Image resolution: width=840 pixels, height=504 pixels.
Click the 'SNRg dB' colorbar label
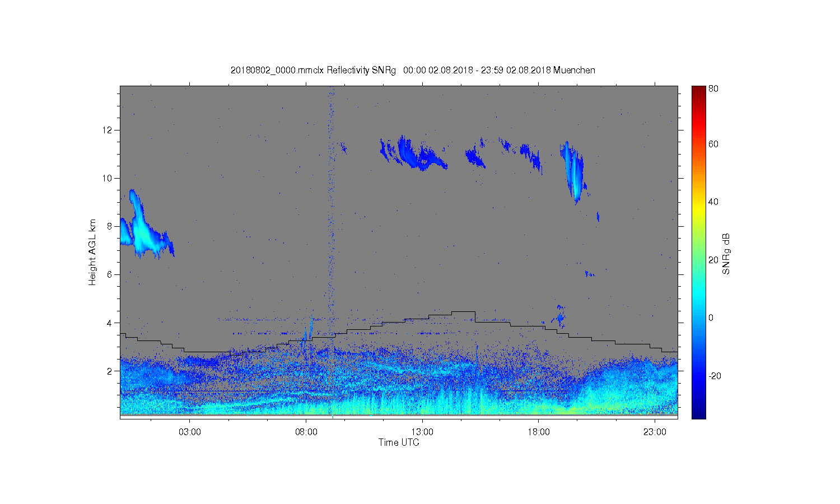click(726, 254)
